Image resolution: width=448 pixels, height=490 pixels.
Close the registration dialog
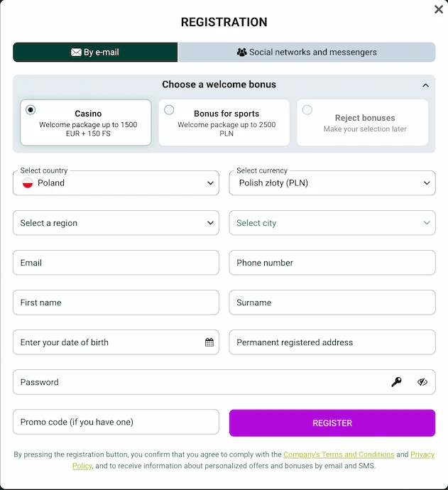coord(439,9)
